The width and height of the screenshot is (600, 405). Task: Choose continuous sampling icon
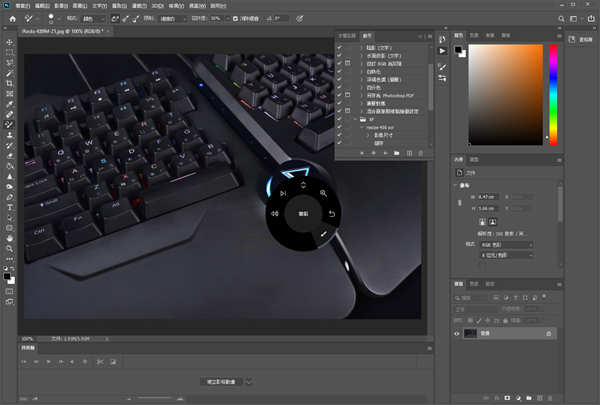click(x=115, y=18)
